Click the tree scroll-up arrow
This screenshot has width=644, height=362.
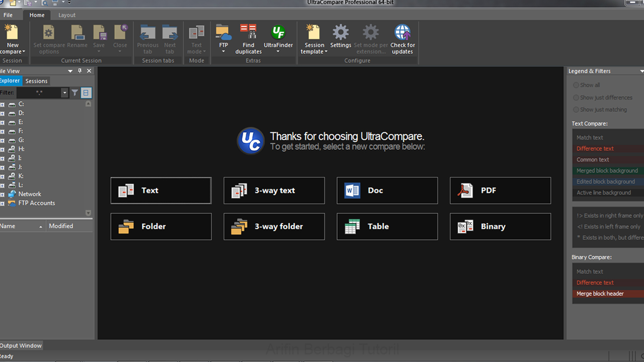click(89, 104)
